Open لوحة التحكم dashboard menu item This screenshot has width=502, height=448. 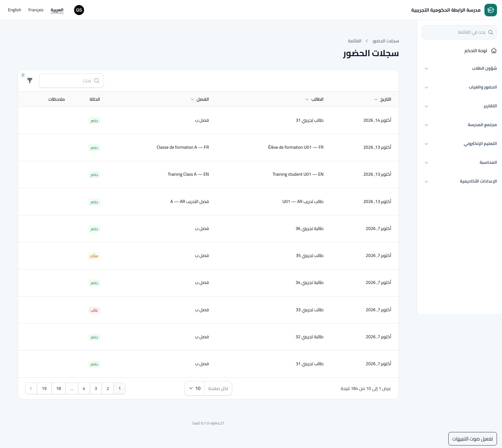click(459, 51)
